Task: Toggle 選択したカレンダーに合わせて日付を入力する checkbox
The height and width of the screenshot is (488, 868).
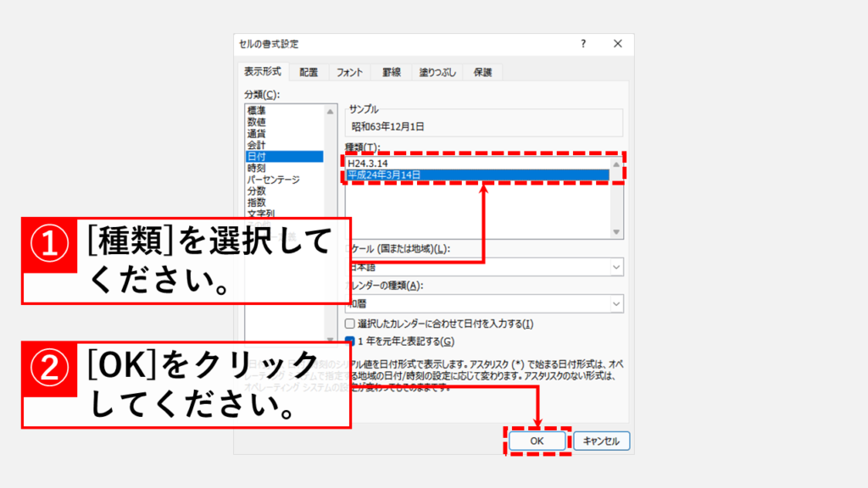Action: [x=351, y=324]
